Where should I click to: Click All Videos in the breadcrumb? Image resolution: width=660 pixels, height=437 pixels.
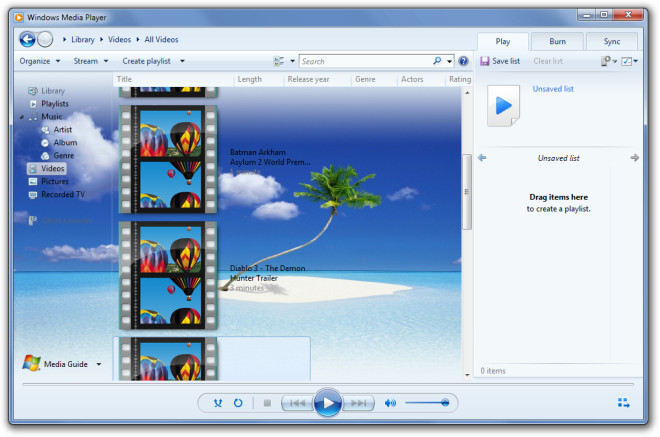tap(161, 40)
